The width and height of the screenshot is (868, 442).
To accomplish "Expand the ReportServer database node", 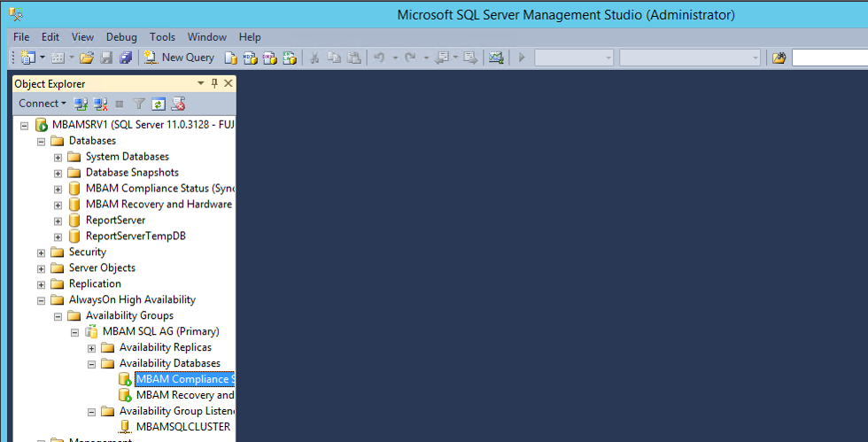I will [x=58, y=221].
